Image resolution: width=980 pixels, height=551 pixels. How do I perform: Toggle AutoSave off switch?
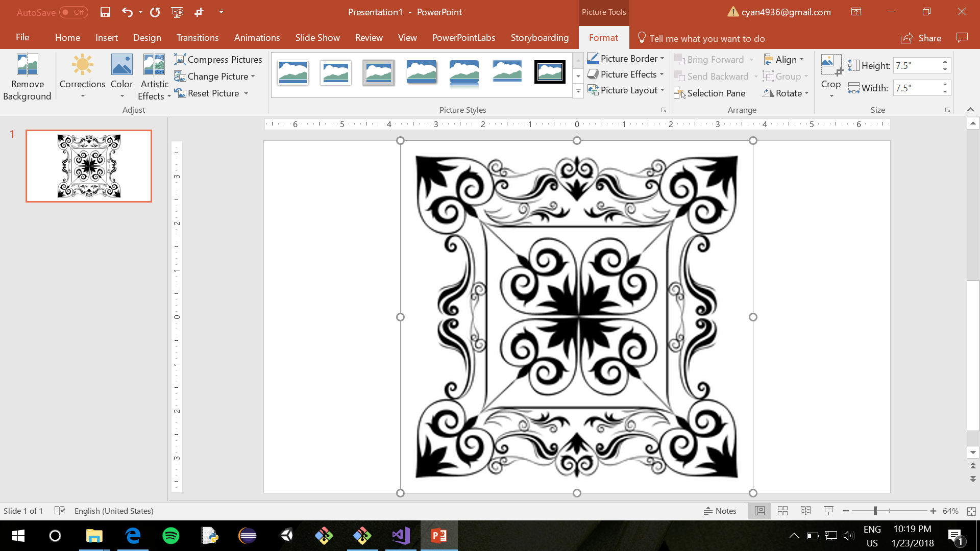tap(72, 12)
